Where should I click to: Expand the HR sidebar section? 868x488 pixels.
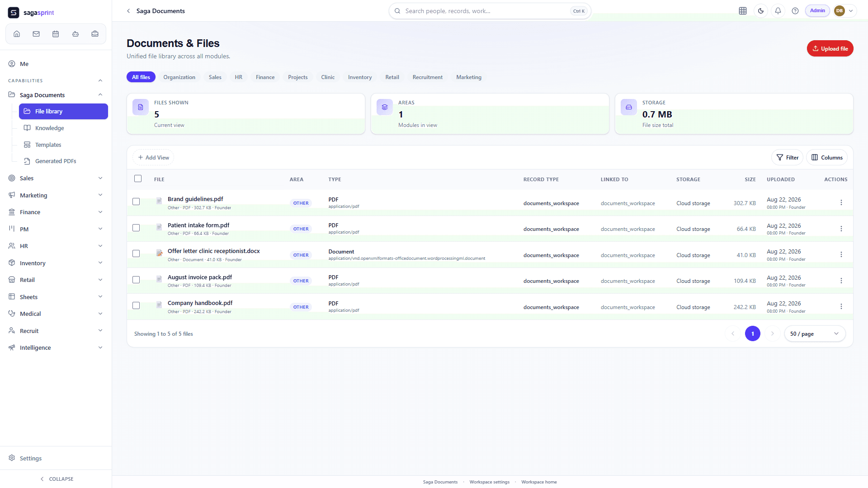tap(100, 246)
